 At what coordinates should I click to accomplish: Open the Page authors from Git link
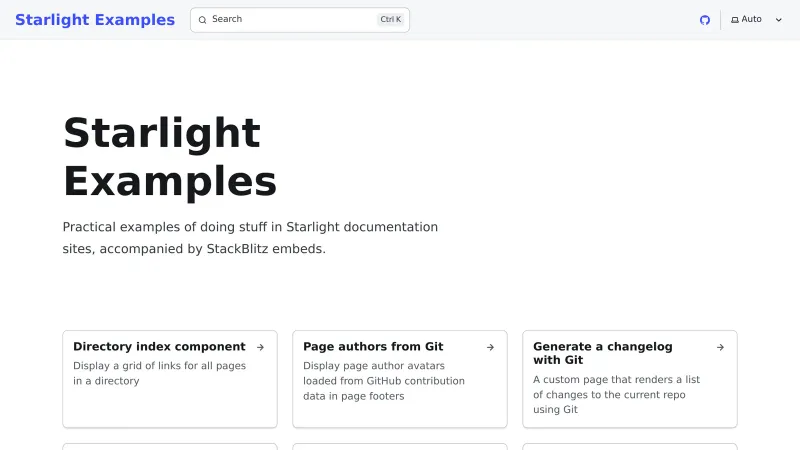point(373,347)
